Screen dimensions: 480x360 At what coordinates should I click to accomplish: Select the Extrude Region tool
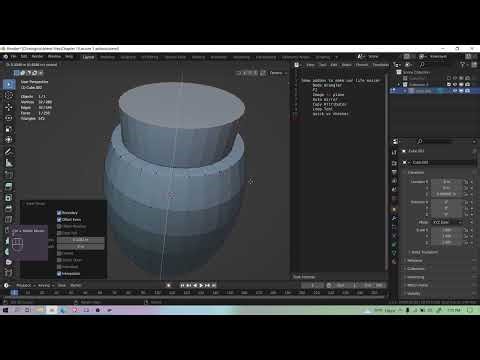click(x=9, y=186)
